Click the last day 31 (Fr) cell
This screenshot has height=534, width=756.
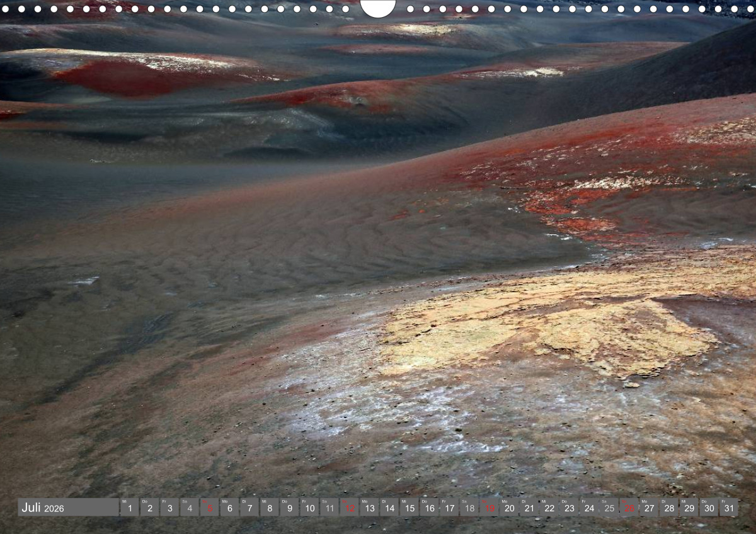729,508
